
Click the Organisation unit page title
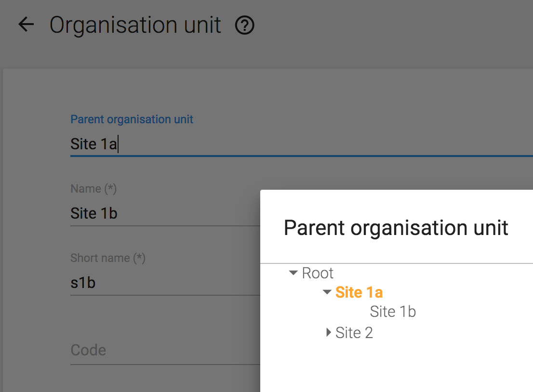(x=135, y=25)
